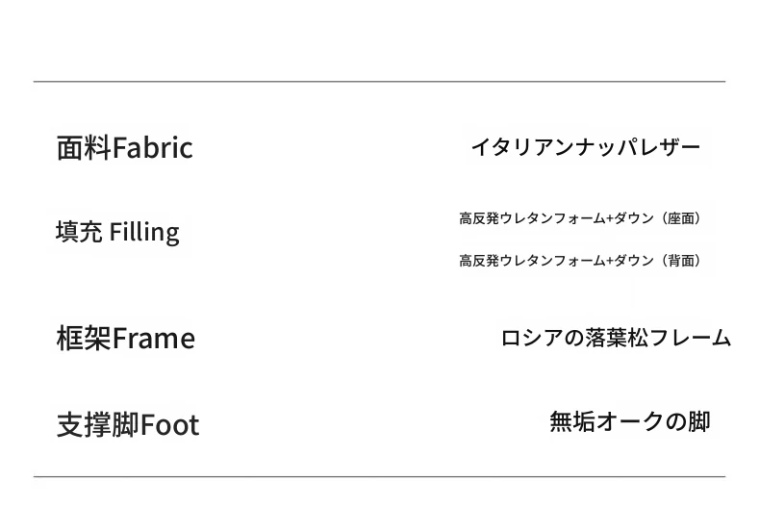Select the イタリアンナッパレザー text
The height and width of the screenshot is (532, 760).
tap(586, 147)
